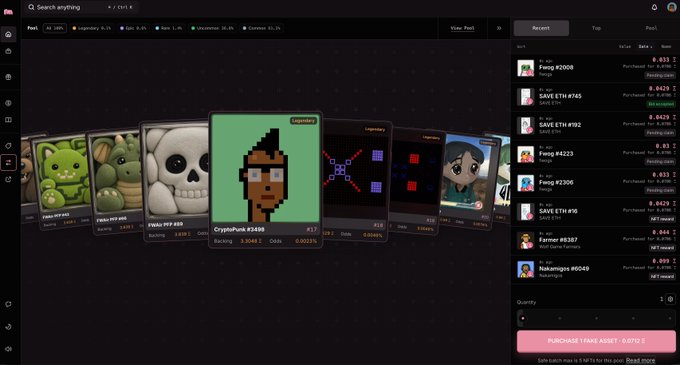Click the bag icon below Home in sidebar

tap(8, 51)
